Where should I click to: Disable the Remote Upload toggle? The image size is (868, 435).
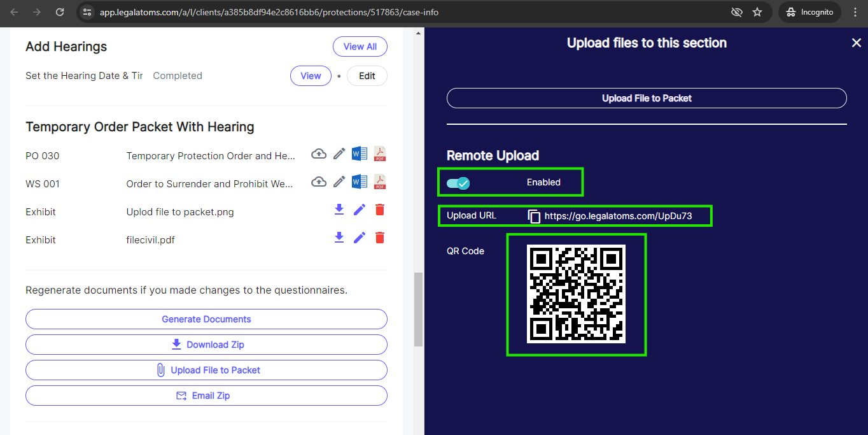coord(458,183)
